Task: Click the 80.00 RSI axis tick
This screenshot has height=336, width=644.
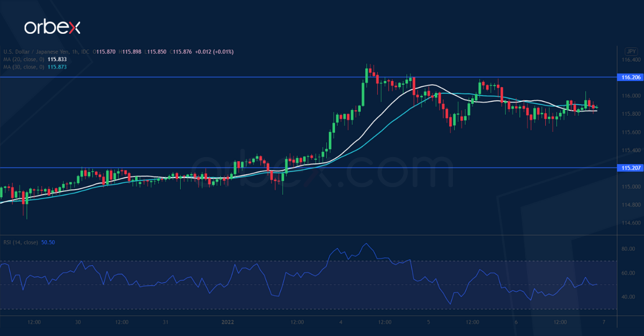Action: [x=629, y=249]
